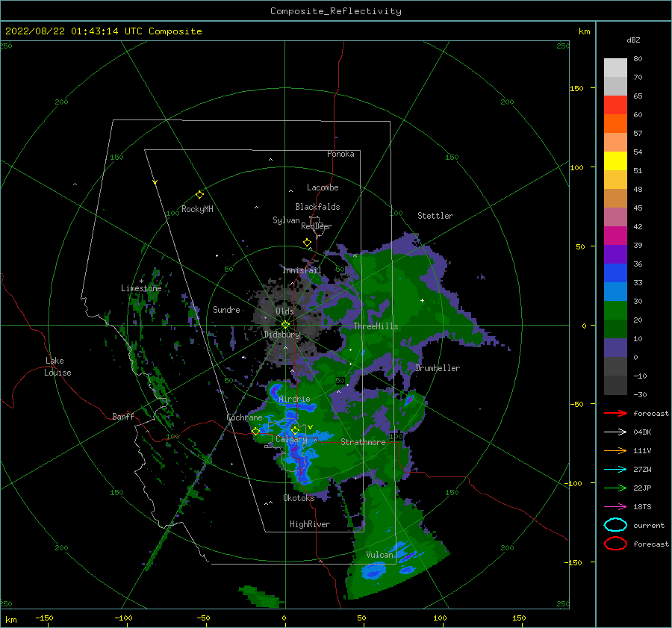Viewport: 672px width, 628px height.
Task: Click the 'current' legend label
Action: point(649,526)
